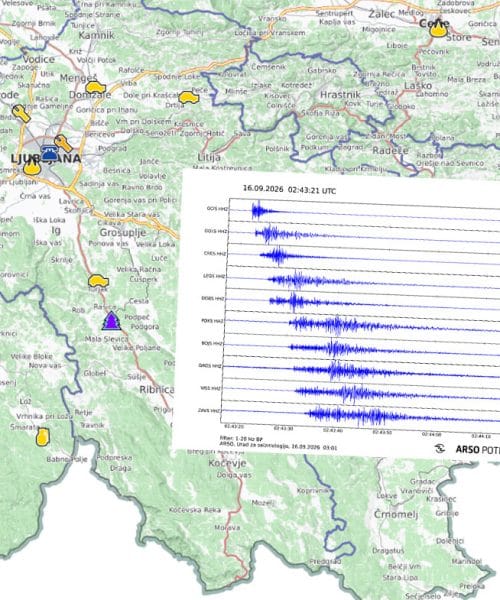
Task: Click the Velike Poljane label
Action: pos(137,347)
